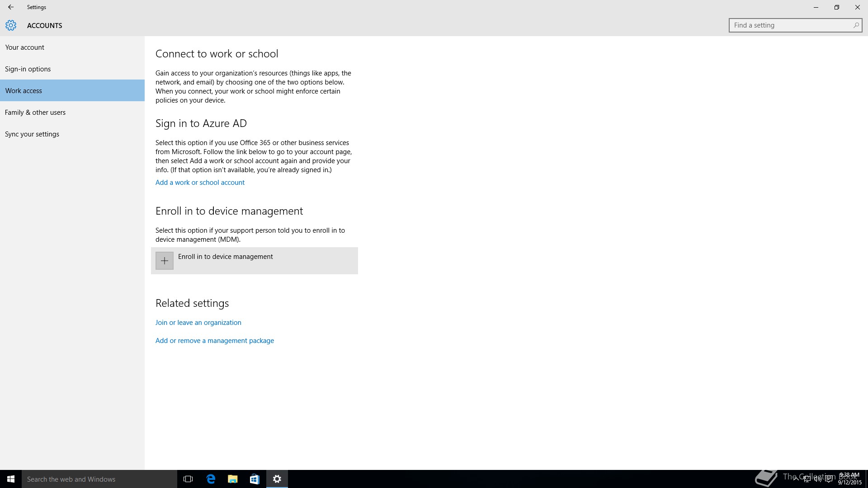Open the taskbar clock and date

coord(849,479)
